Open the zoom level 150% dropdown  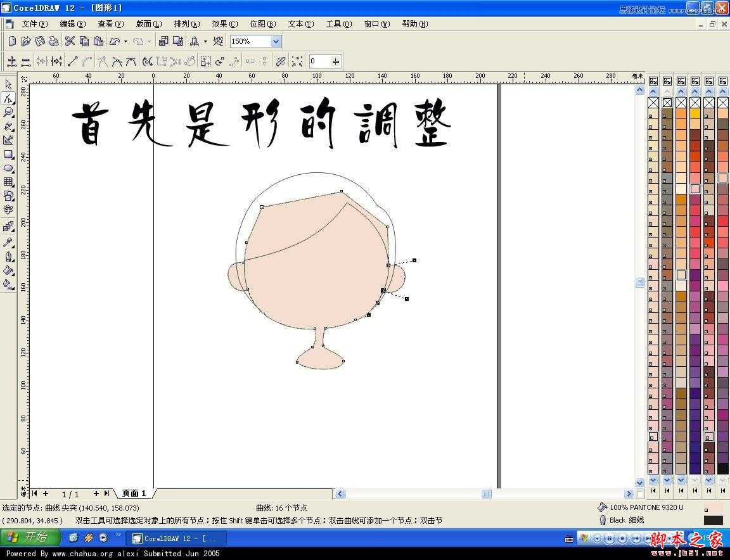coord(276,41)
